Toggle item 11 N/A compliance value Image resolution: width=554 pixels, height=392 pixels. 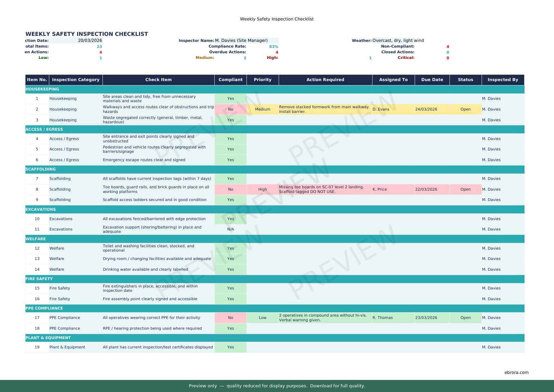230,229
